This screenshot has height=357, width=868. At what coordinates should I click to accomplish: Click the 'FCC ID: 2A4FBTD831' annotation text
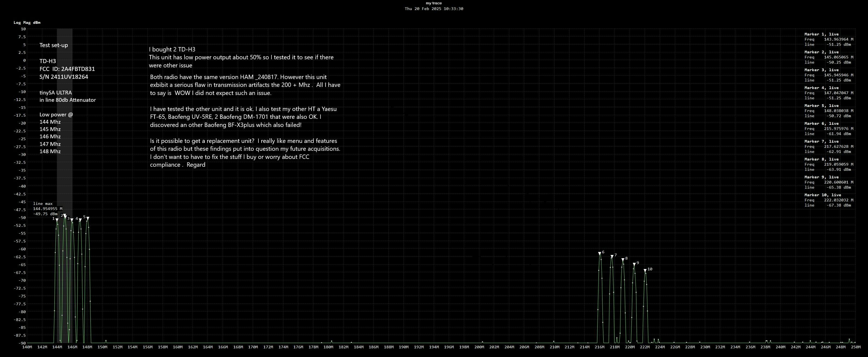coord(67,69)
